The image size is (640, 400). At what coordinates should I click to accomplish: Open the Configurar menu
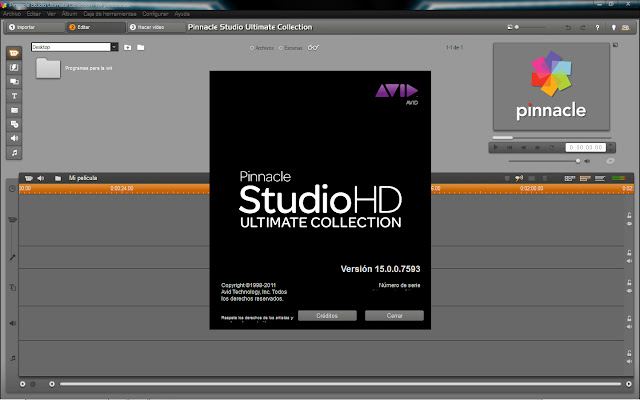155,14
